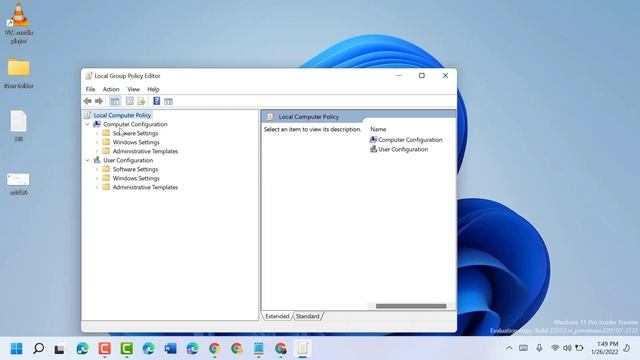Click the Group Policy Editor taskbar icon
The width and height of the screenshot is (640, 360).
point(302,349)
